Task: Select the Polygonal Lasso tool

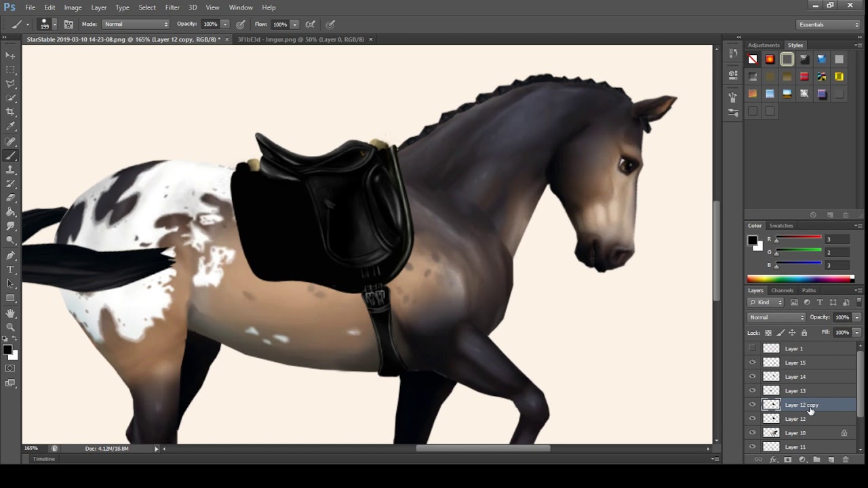Action: (10, 84)
